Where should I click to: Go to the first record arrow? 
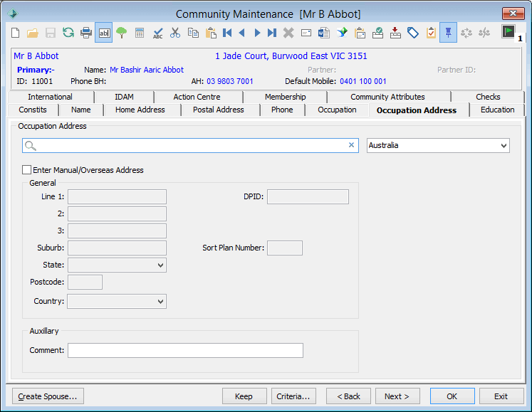coord(227,33)
